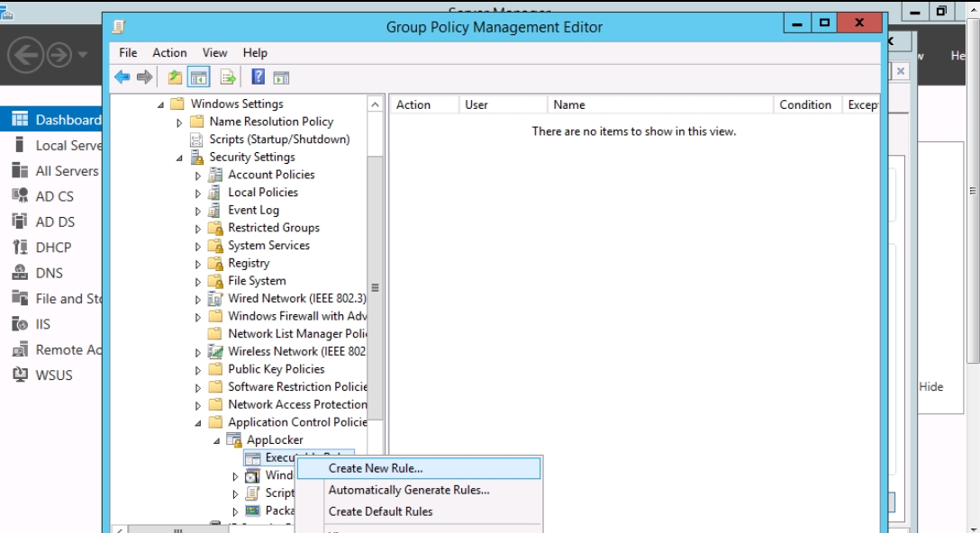Expand the Account Policies tree node
This screenshot has height=533, width=980.
click(198, 176)
